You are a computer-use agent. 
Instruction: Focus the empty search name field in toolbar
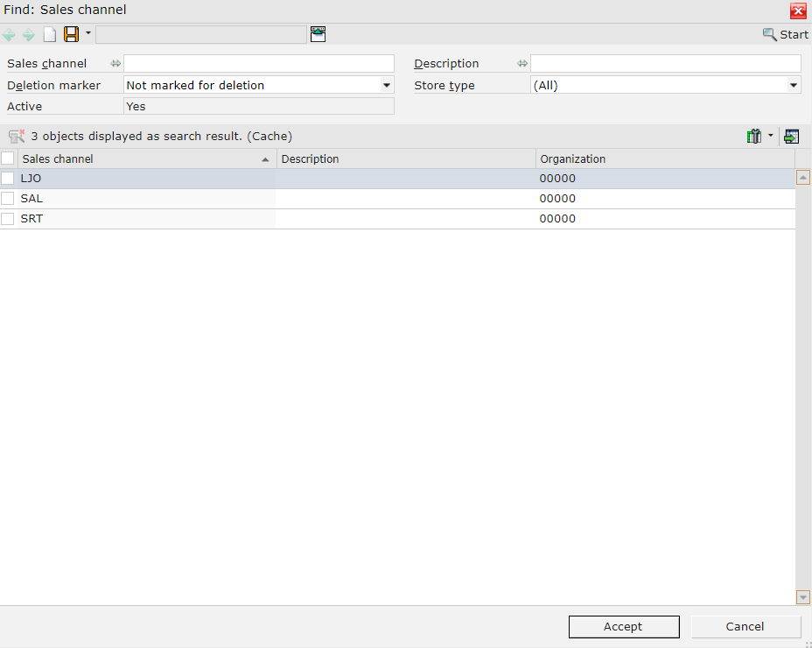coord(201,35)
